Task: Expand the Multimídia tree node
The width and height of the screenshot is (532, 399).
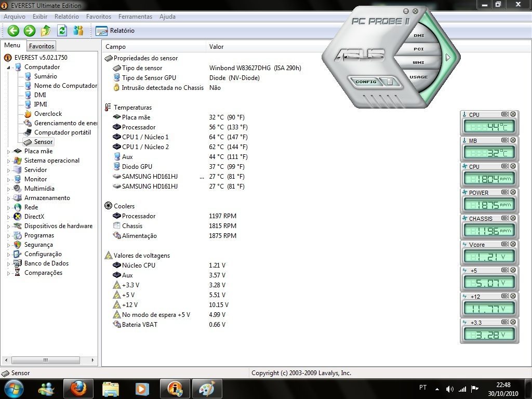Action: pyautogui.click(x=8, y=189)
